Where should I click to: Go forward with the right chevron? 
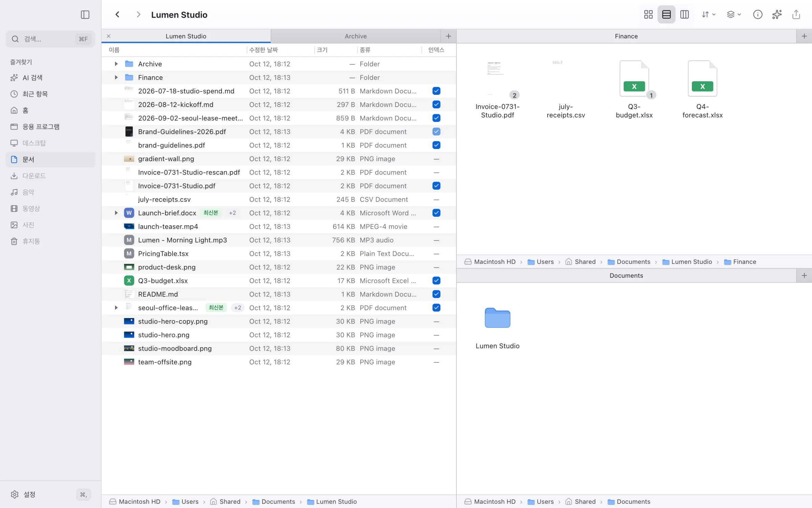[x=138, y=15]
